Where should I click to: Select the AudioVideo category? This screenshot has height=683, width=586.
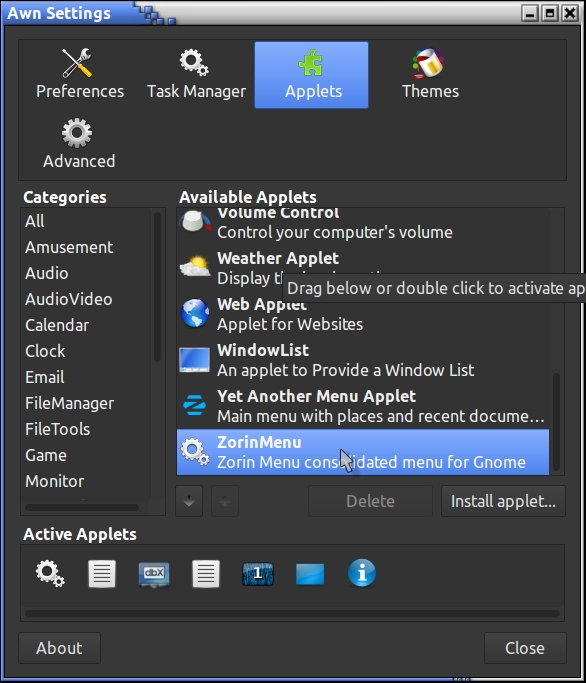68,299
